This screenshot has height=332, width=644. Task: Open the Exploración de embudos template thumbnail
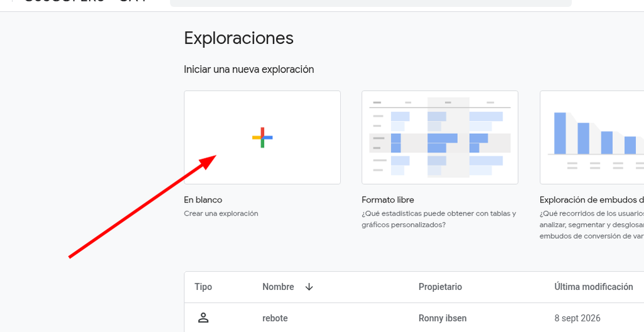[x=592, y=137]
